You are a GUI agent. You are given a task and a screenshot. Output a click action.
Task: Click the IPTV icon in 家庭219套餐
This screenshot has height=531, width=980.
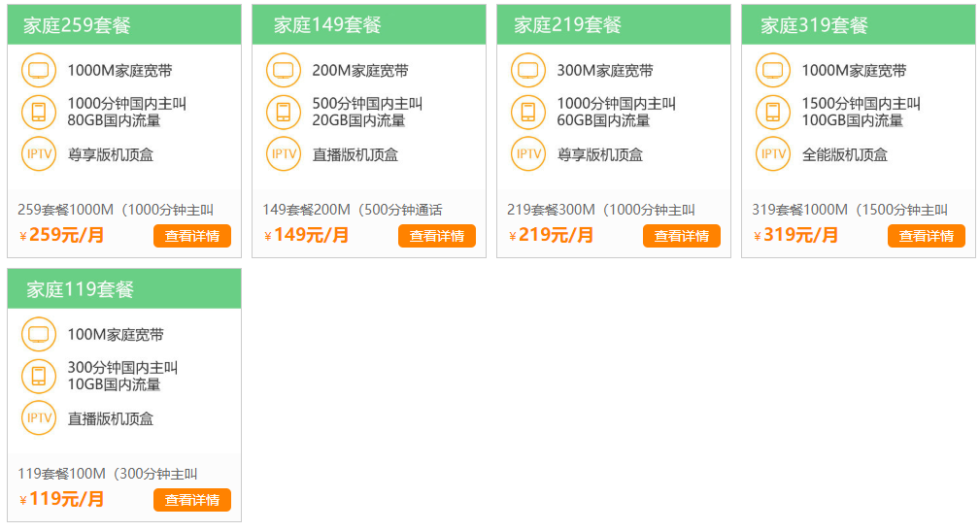528,154
